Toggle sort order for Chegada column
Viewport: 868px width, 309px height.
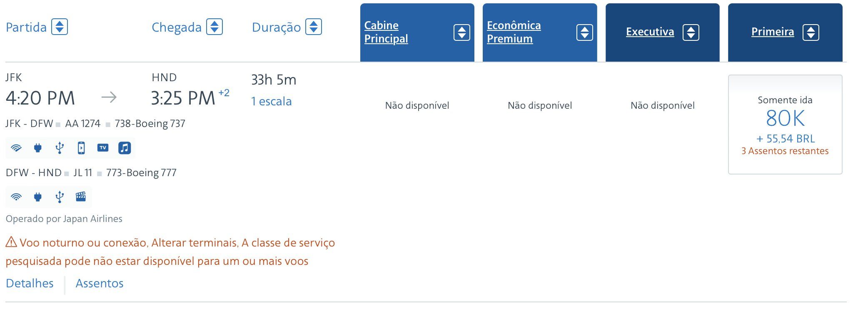(x=215, y=27)
